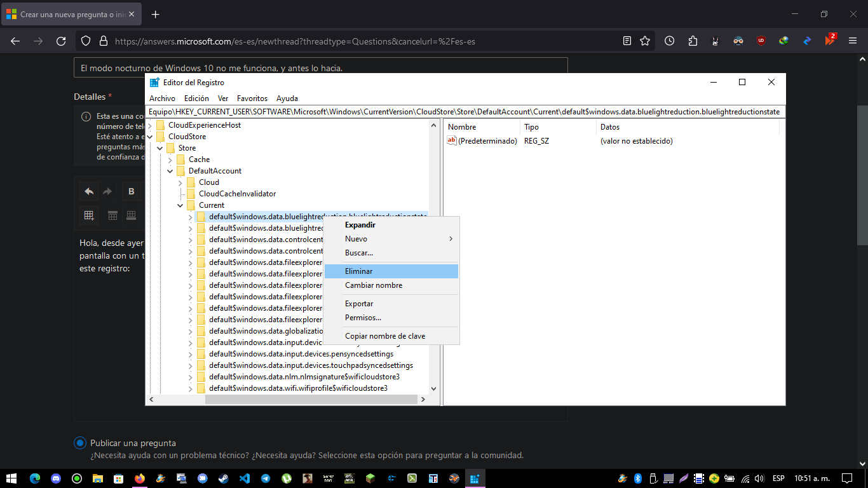The width and height of the screenshot is (868, 488).
Task: Open Discord from taskbar
Action: click(56, 478)
